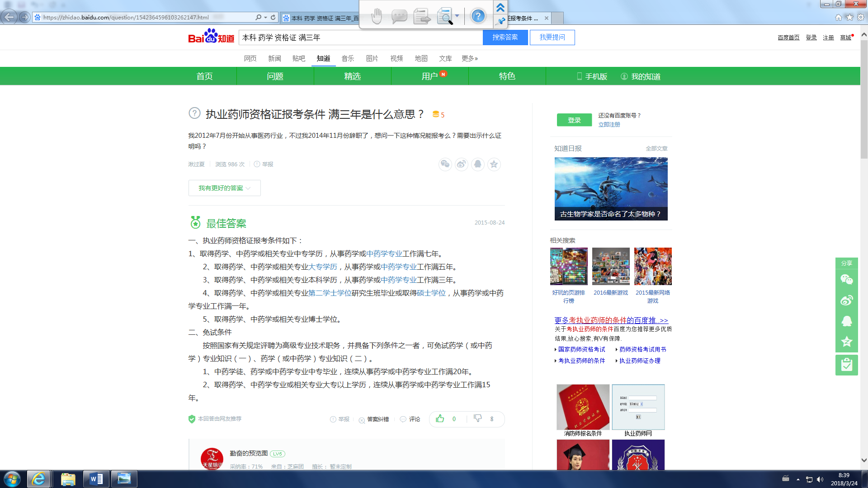Open Internet Explorer from the taskbar
The image size is (868, 488).
(38, 479)
